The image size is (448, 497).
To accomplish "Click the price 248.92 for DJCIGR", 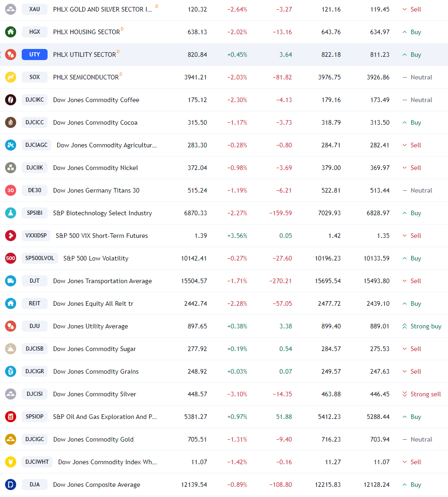I will pyautogui.click(x=197, y=371).
